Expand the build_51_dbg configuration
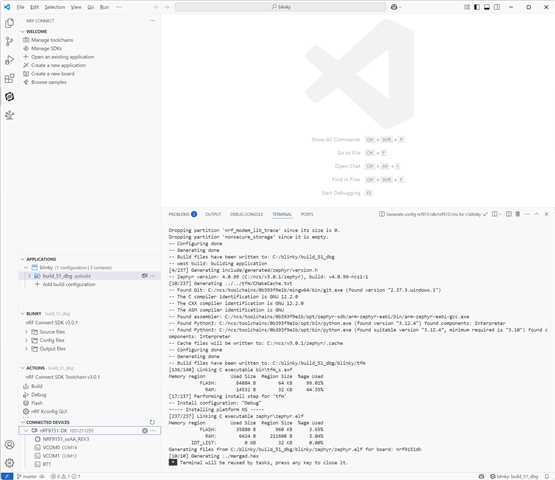The width and height of the screenshot is (555, 480). coord(29,276)
